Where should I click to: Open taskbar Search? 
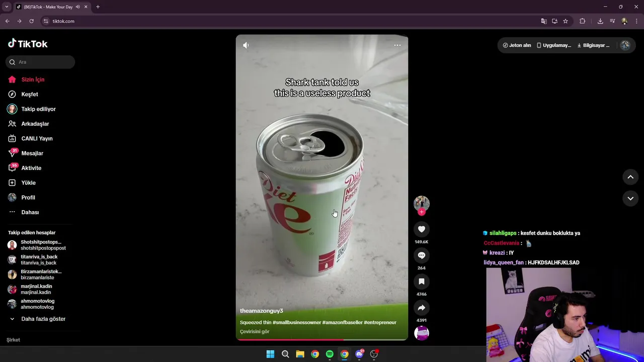tap(285, 354)
